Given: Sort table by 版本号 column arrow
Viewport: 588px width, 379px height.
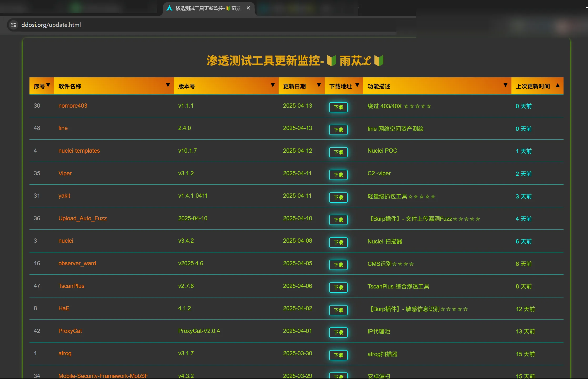Looking at the screenshot, I should [x=273, y=85].
